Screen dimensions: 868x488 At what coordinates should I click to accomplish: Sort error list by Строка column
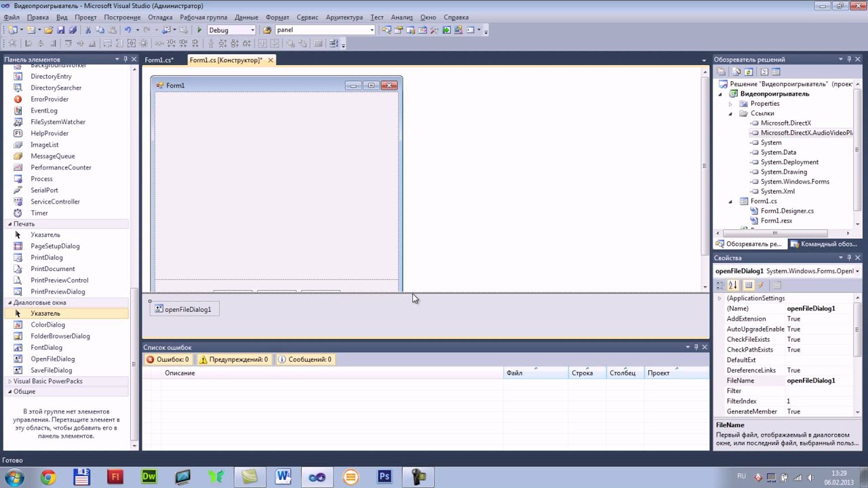(587, 373)
